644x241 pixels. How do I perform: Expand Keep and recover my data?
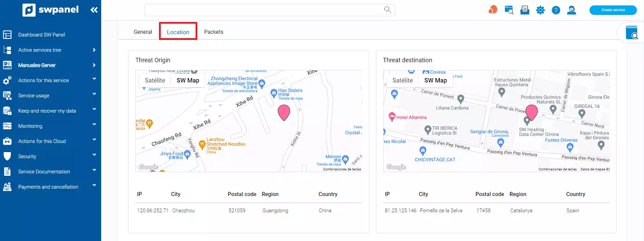tap(47, 111)
